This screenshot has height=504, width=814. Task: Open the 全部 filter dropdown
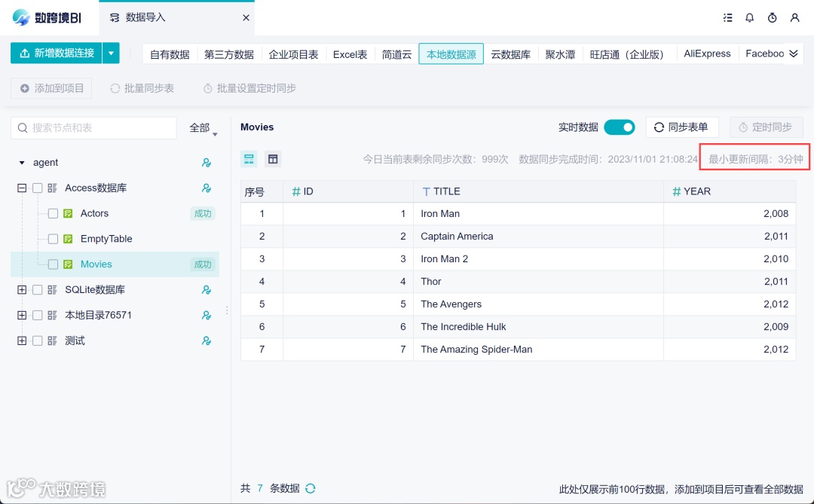[x=200, y=128]
